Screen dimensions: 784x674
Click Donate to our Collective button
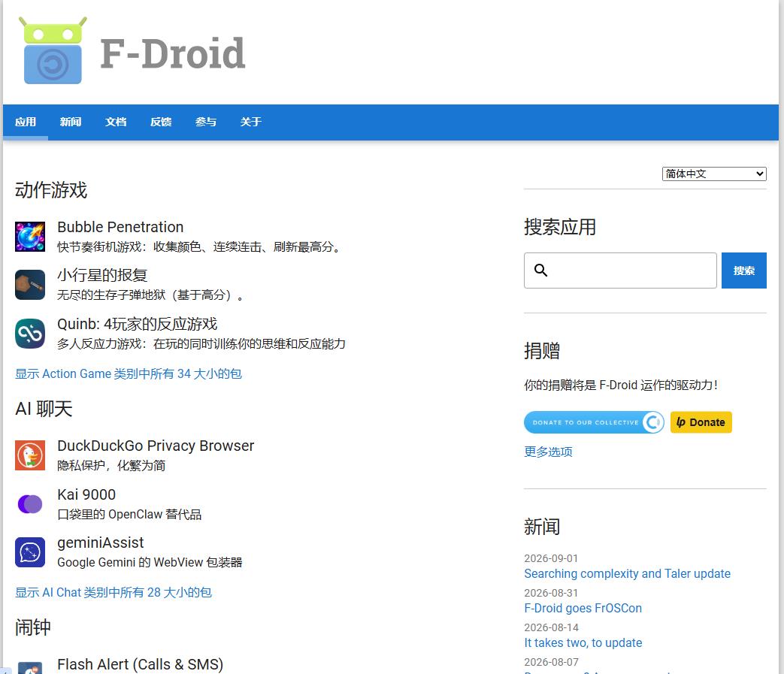pyautogui.click(x=594, y=422)
